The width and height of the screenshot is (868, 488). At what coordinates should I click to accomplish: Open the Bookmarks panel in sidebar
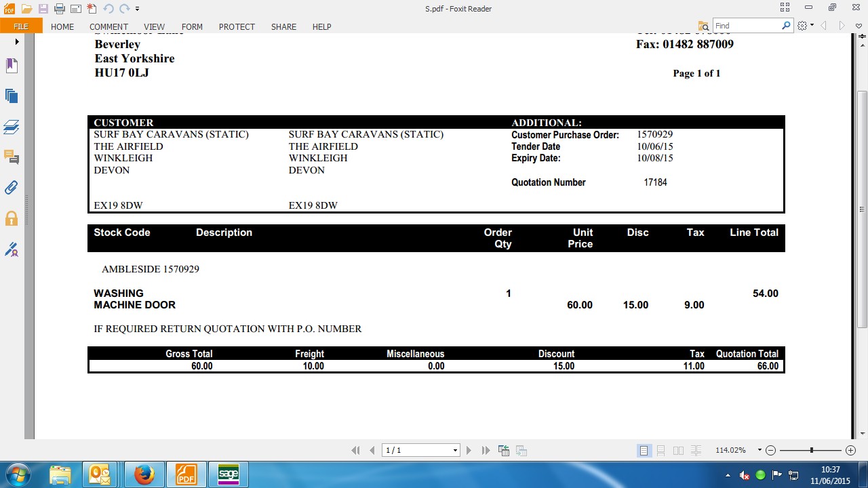tap(12, 66)
